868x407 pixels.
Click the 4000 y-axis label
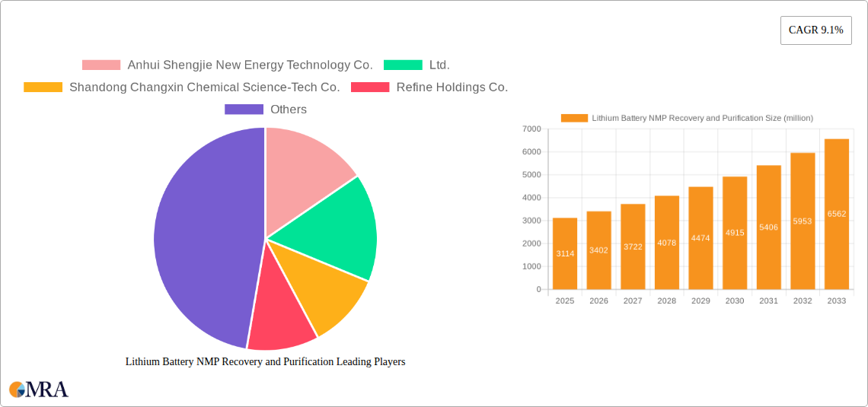531,198
